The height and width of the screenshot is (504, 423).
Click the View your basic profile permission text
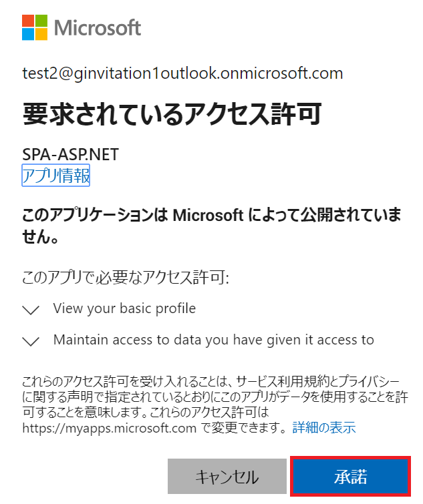pyautogui.click(x=124, y=308)
